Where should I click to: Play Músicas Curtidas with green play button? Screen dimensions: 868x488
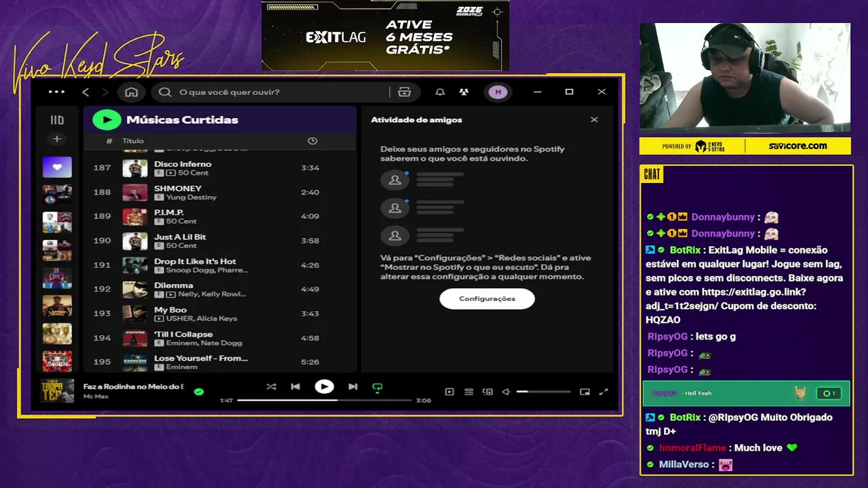point(106,120)
